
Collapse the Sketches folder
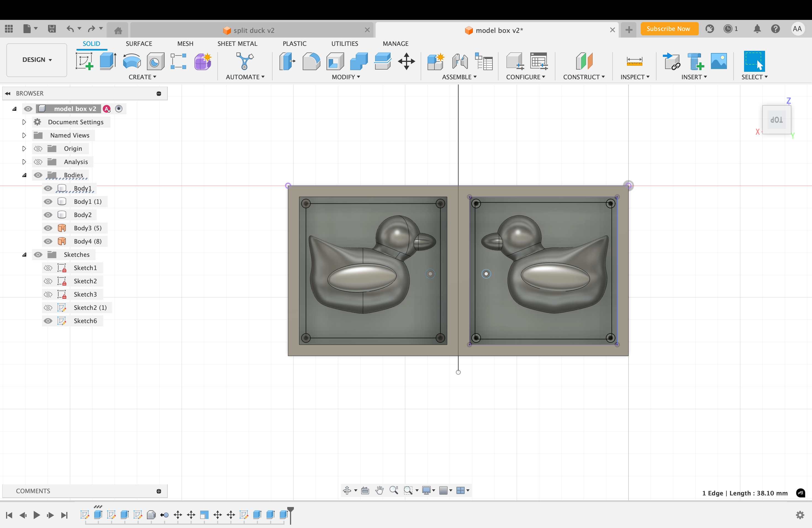[x=24, y=255]
